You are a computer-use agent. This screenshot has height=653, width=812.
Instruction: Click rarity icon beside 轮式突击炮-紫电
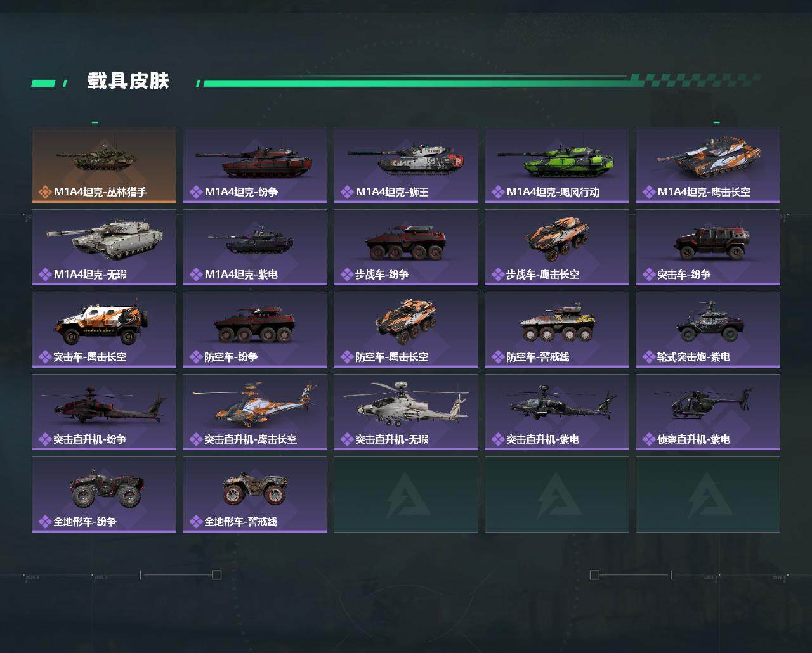click(x=649, y=357)
